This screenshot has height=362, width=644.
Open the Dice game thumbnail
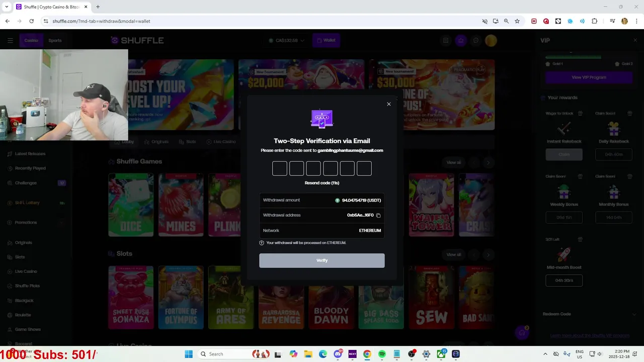pyautogui.click(x=131, y=205)
